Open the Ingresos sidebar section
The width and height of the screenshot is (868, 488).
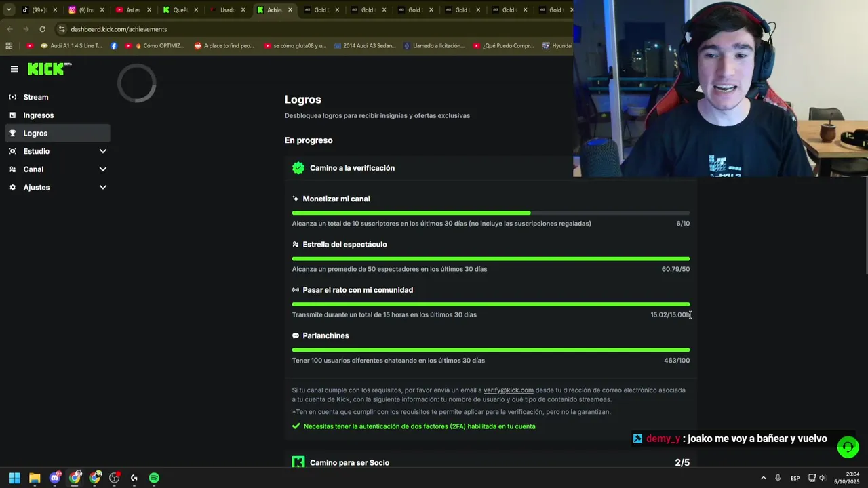[58, 115]
